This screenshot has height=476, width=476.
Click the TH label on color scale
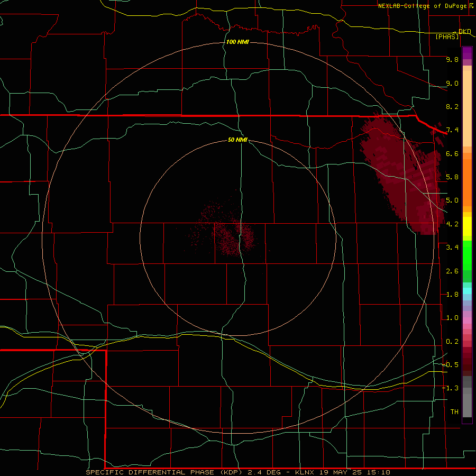click(x=454, y=412)
